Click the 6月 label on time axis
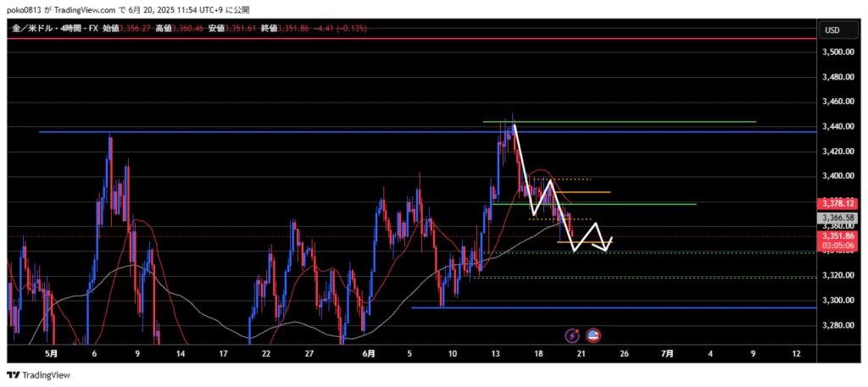The width and height of the screenshot is (868, 387). click(x=367, y=352)
